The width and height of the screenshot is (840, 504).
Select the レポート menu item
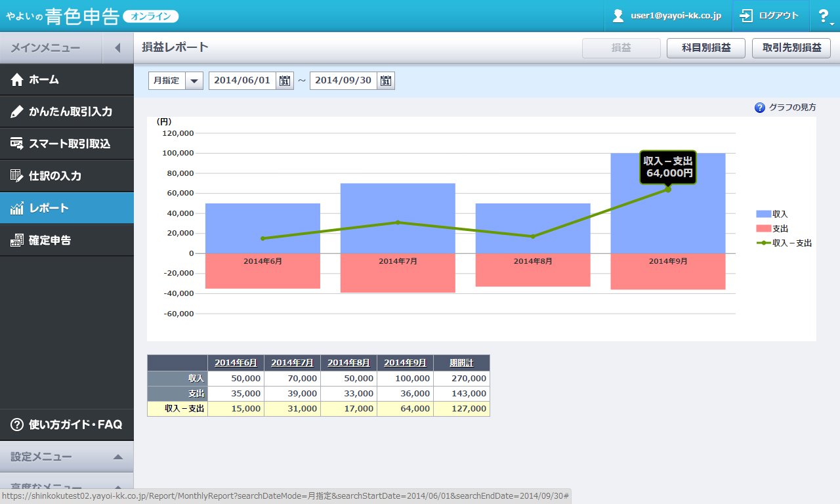(67, 208)
